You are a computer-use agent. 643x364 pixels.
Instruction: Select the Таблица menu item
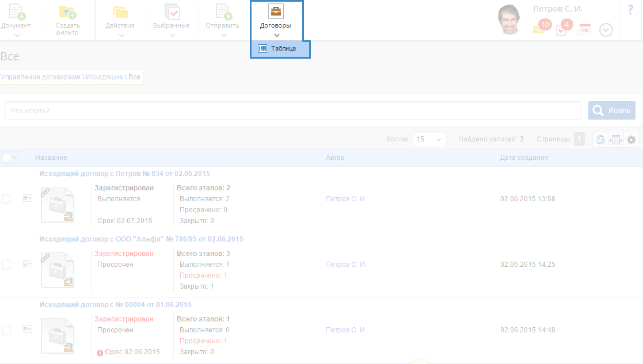(x=280, y=49)
